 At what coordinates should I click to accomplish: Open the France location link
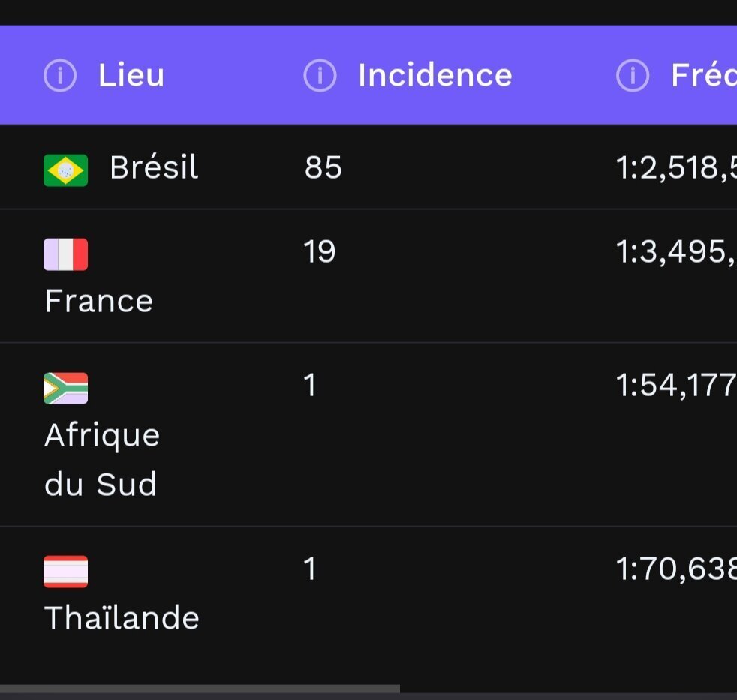99,301
